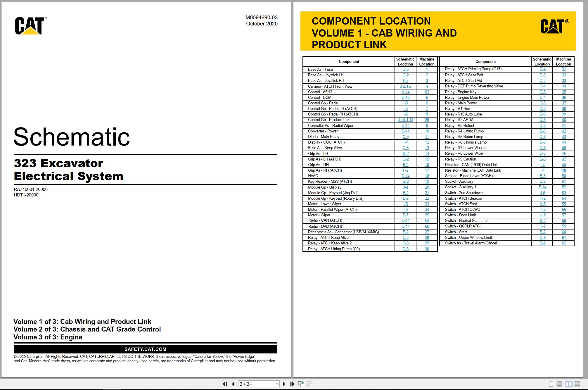
Task: Open I-4 link for Resistor - CAN (1939) Data Link
Action: point(542,165)
